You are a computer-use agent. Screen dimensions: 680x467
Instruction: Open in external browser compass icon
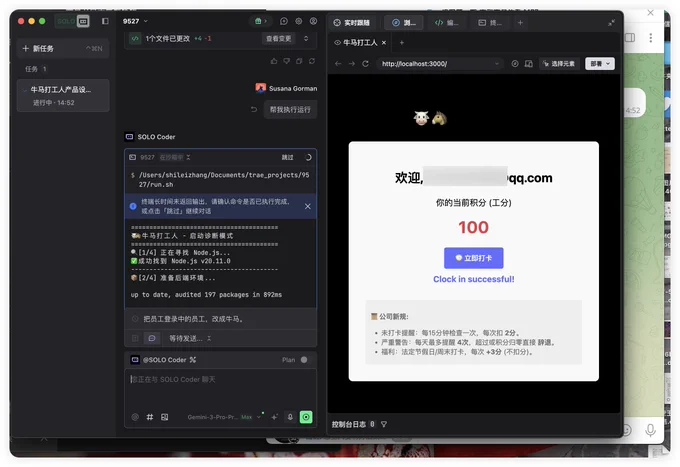click(515, 64)
